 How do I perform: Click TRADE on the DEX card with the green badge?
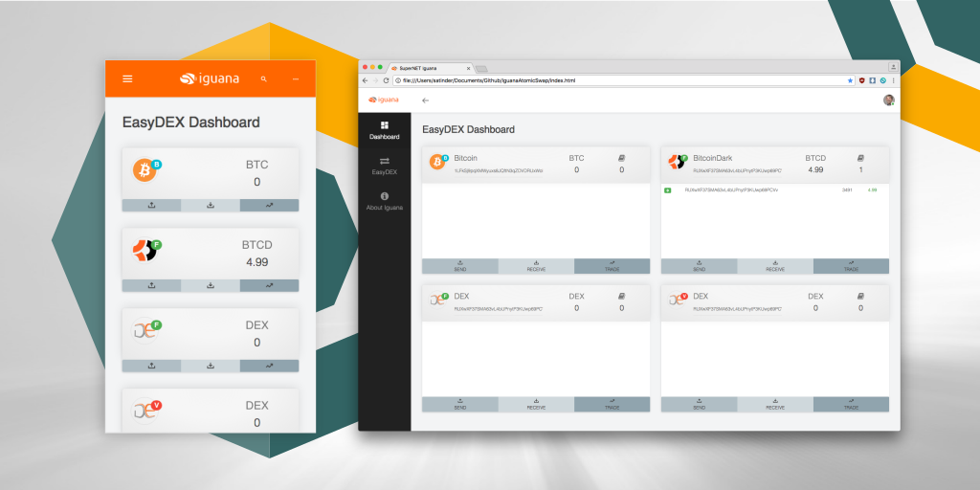tap(612, 405)
